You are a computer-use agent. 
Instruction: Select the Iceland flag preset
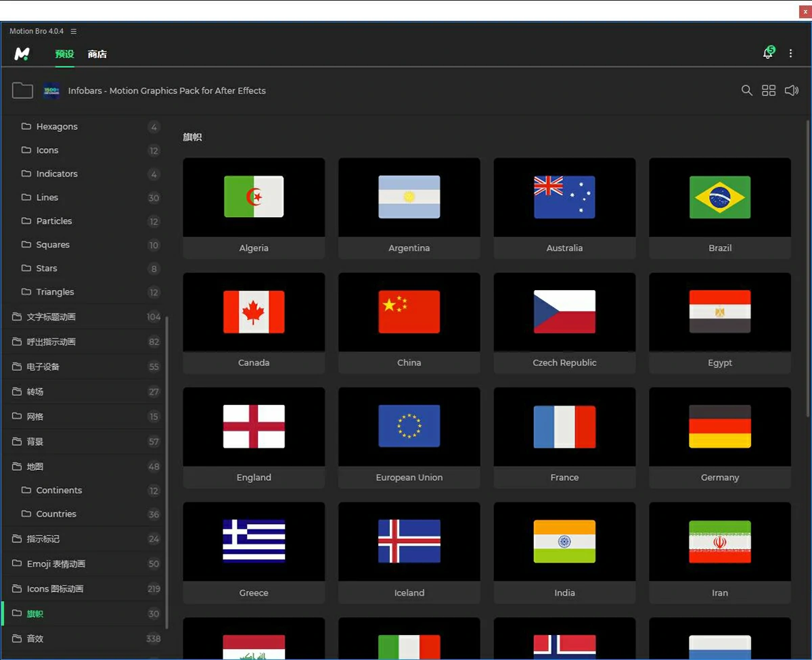[x=409, y=552]
